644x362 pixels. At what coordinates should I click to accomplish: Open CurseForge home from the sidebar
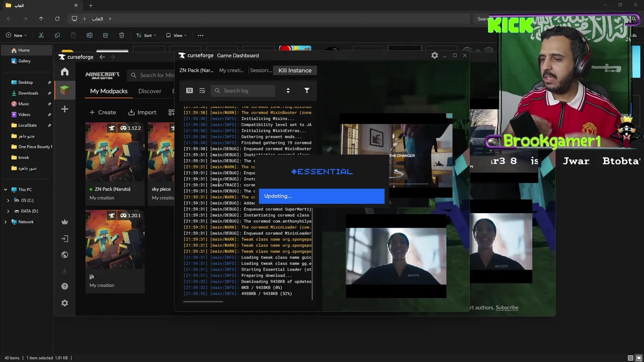tap(64, 72)
